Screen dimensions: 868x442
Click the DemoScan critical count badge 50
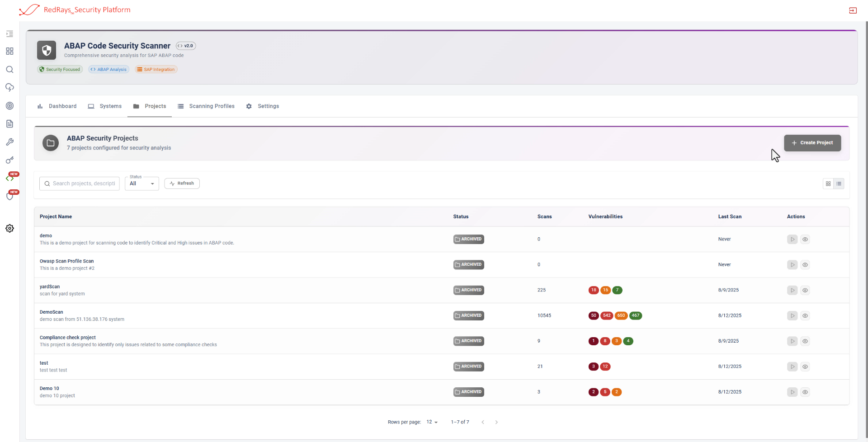tap(594, 315)
